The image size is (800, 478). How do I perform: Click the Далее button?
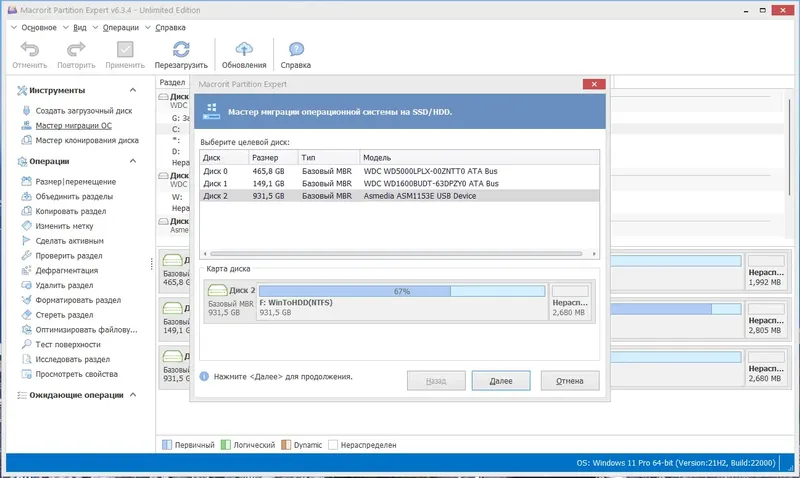point(501,381)
